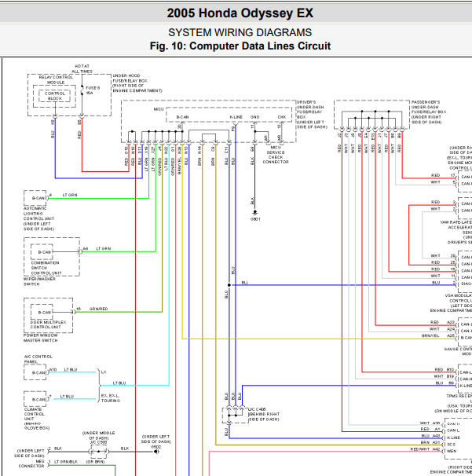Click the 'MICU SERVICE CHECK CONNECTOR' label
Image resolution: width=472 pixels, height=476 pixels.
point(276,155)
